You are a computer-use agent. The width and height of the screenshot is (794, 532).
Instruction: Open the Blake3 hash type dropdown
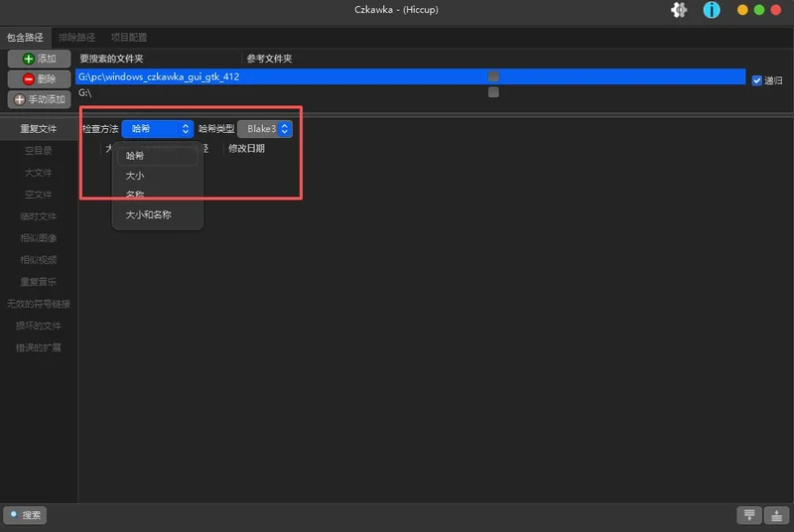tap(265, 129)
